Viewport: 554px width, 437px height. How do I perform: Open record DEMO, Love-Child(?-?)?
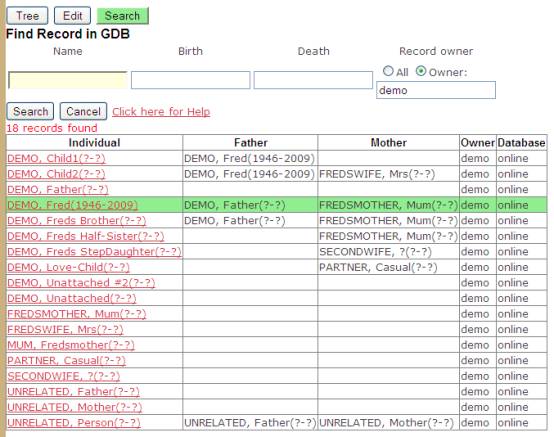tap(68, 267)
